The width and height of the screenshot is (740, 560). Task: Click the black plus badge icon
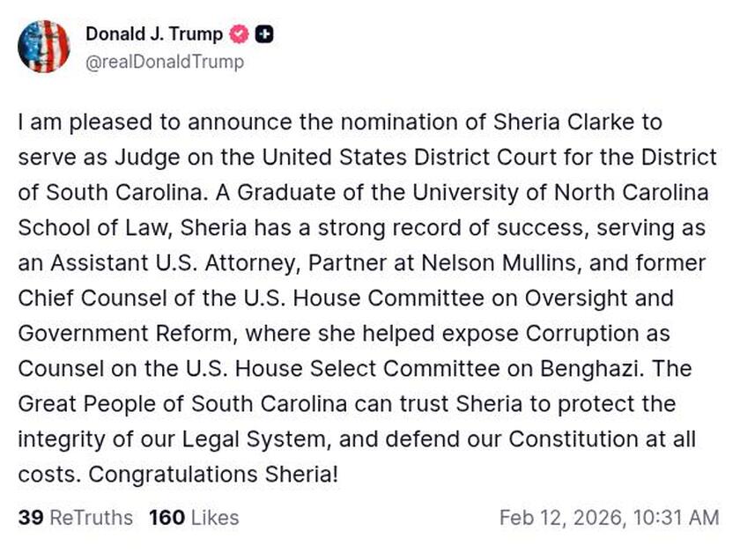click(x=264, y=35)
